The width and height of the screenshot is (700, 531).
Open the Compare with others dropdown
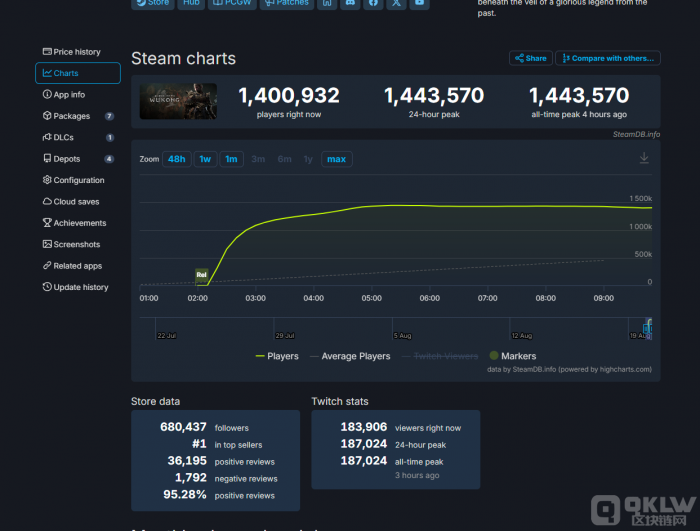(x=608, y=58)
